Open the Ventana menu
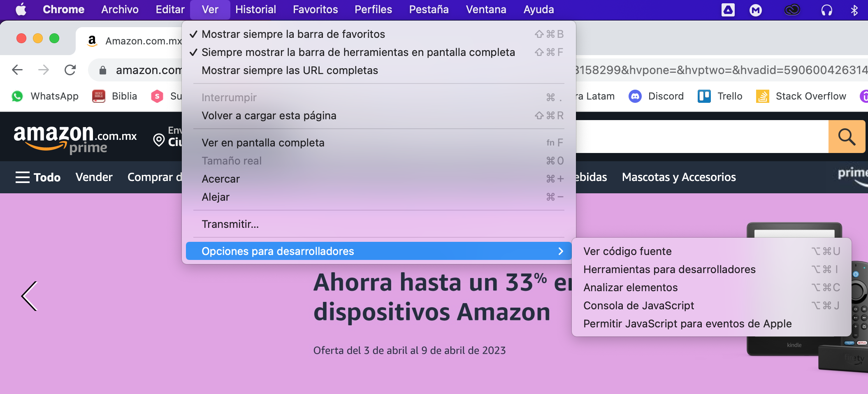Viewport: 868px width, 394px height. 486,9
